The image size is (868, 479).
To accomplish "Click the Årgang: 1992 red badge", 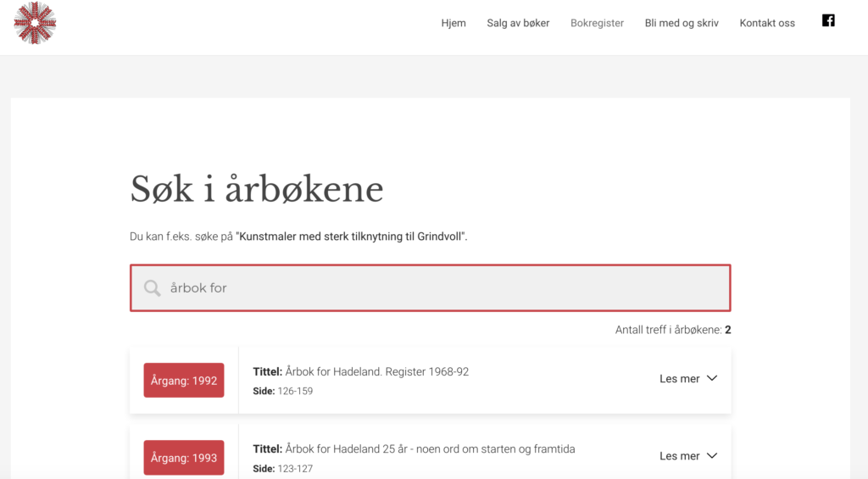I will pyautogui.click(x=184, y=381).
